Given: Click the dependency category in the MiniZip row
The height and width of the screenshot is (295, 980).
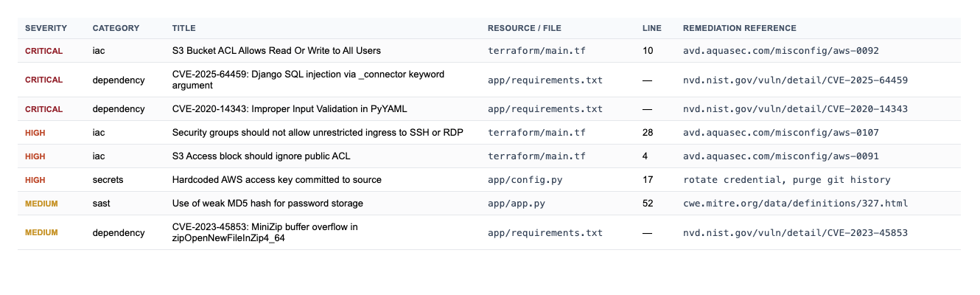Looking at the screenshot, I should coord(118,233).
